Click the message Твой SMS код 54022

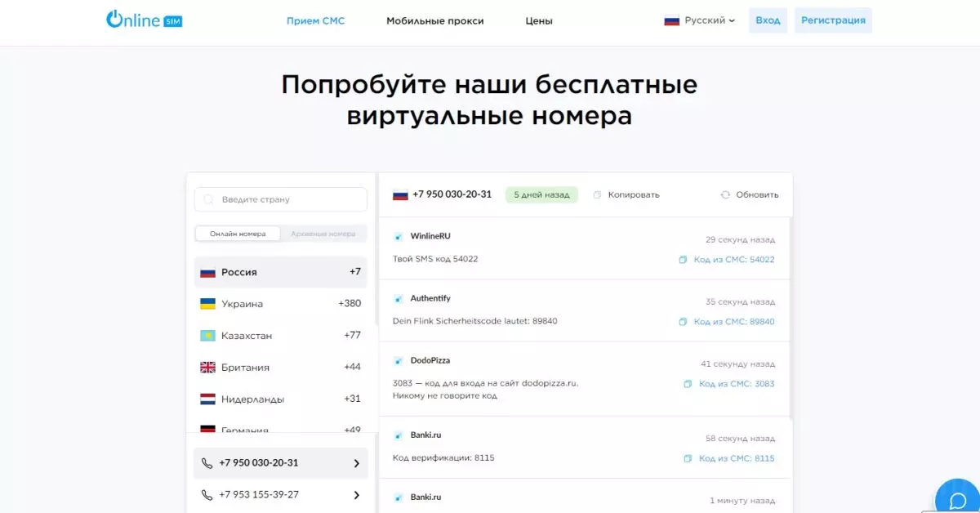tap(435, 259)
